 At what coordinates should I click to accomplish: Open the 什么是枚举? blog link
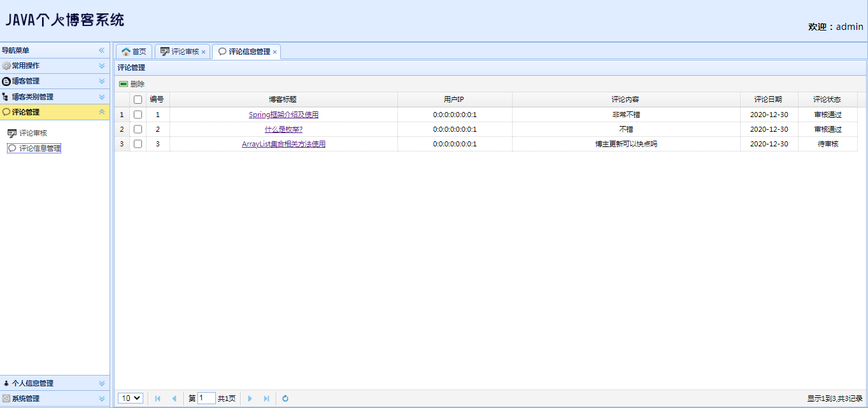click(283, 129)
